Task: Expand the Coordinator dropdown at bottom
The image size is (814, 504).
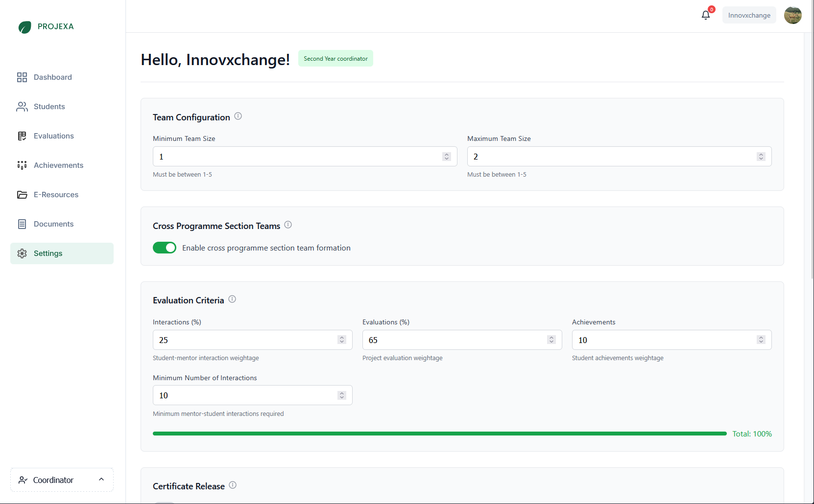Action: pos(61,480)
